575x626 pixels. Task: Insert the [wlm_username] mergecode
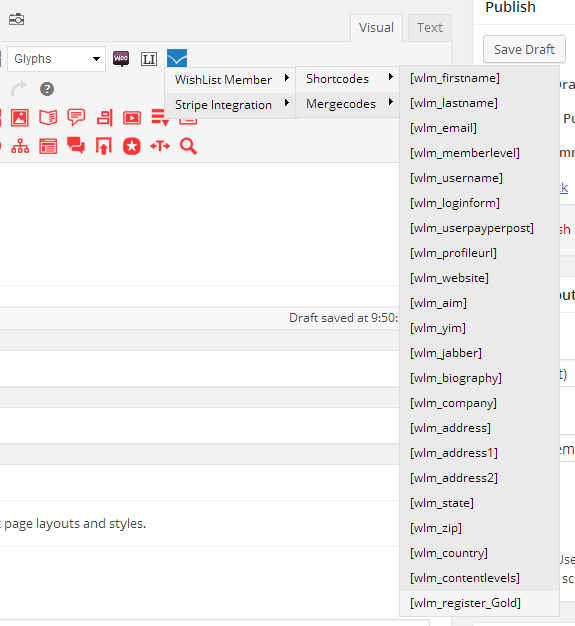[479, 178]
